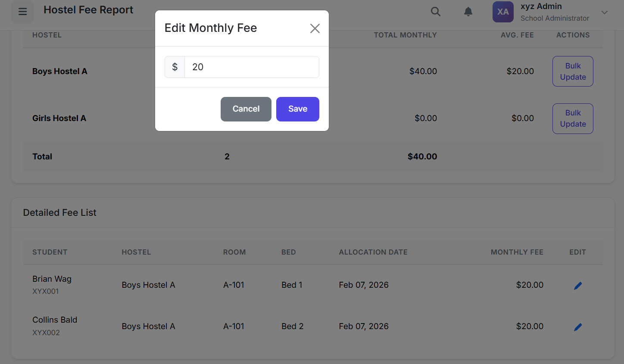Bulk Update fees for Girls Hostel A
This screenshot has height=364, width=624.
click(x=573, y=118)
